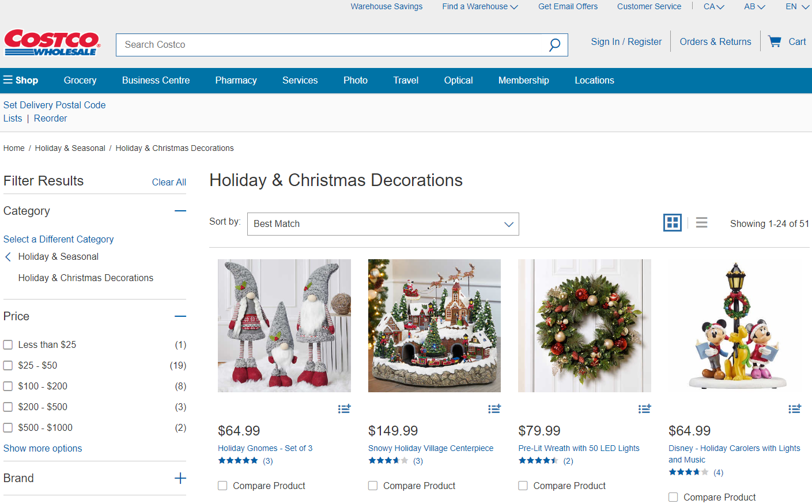Expand the Brand filter section
Image resolution: width=812 pixels, height=504 pixels.
tap(180, 478)
